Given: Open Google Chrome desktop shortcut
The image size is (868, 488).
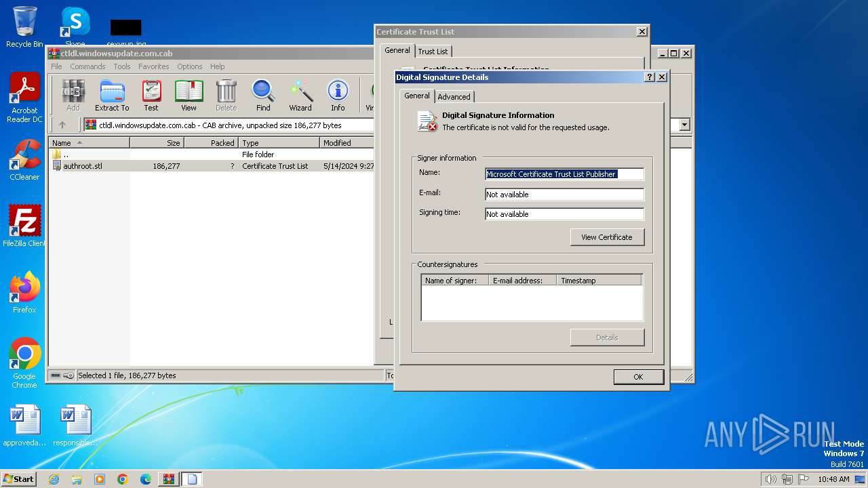Looking at the screenshot, I should click(x=24, y=363).
